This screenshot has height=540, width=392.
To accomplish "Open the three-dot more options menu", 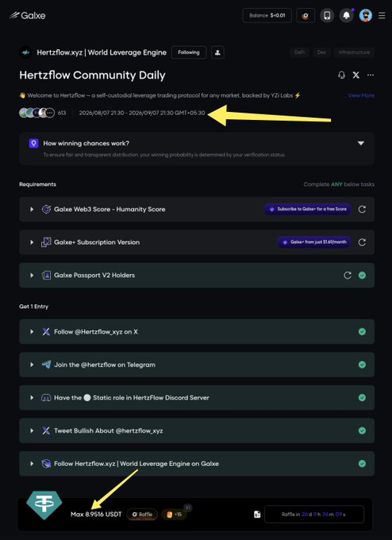I will point(371,75).
